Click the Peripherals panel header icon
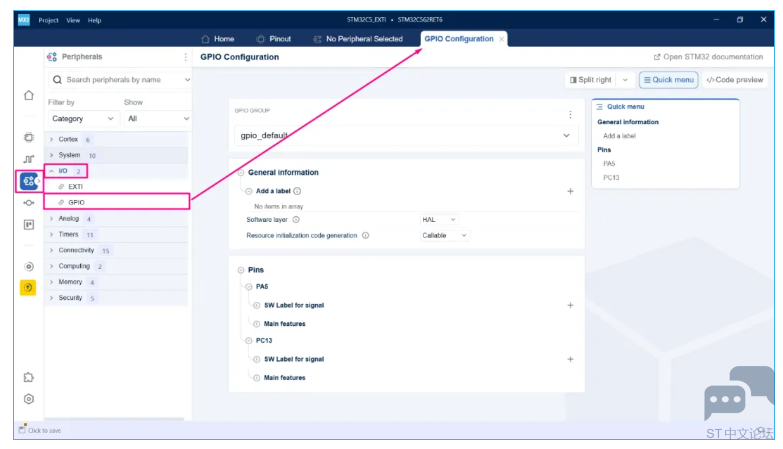The width and height of the screenshot is (783, 449). point(52,57)
